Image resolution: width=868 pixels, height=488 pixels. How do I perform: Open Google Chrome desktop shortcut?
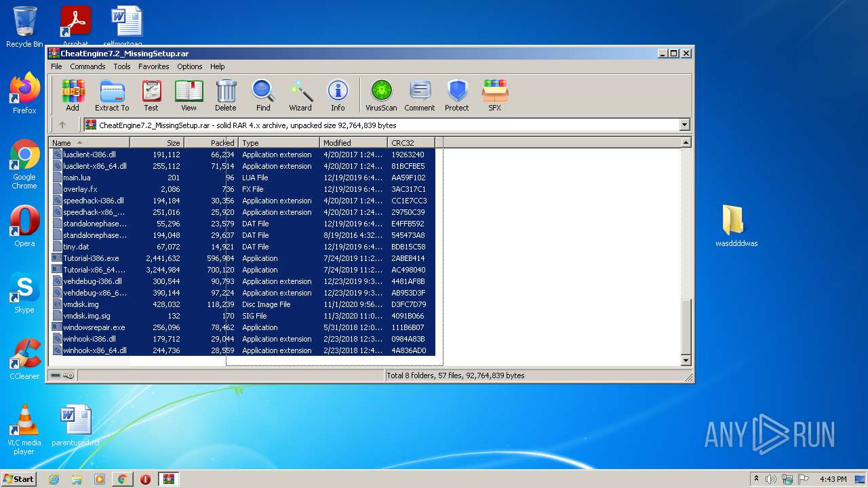(x=24, y=164)
